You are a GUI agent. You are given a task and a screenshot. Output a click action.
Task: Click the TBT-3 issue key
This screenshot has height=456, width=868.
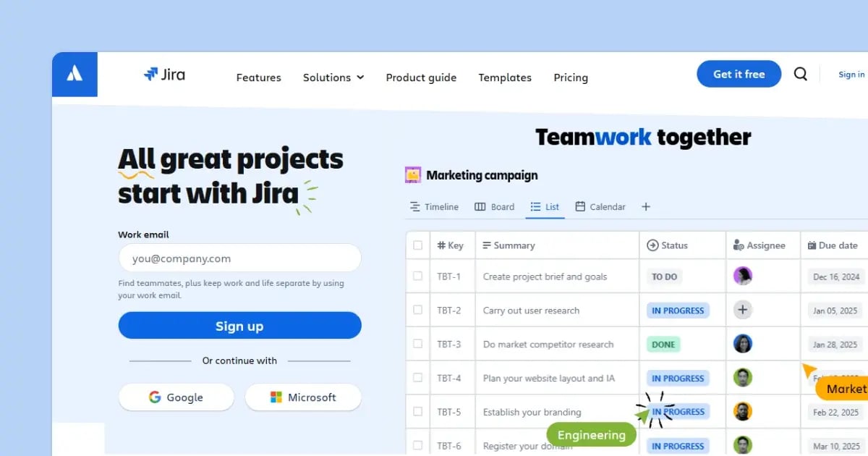tap(448, 345)
